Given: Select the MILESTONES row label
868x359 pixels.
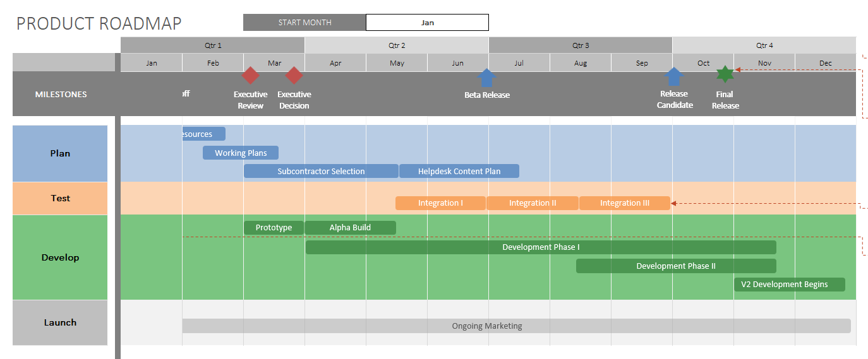Looking at the screenshot, I should click(61, 94).
